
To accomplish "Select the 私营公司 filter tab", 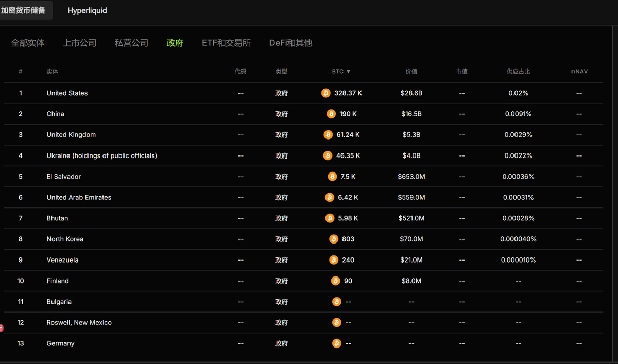I will tap(131, 43).
